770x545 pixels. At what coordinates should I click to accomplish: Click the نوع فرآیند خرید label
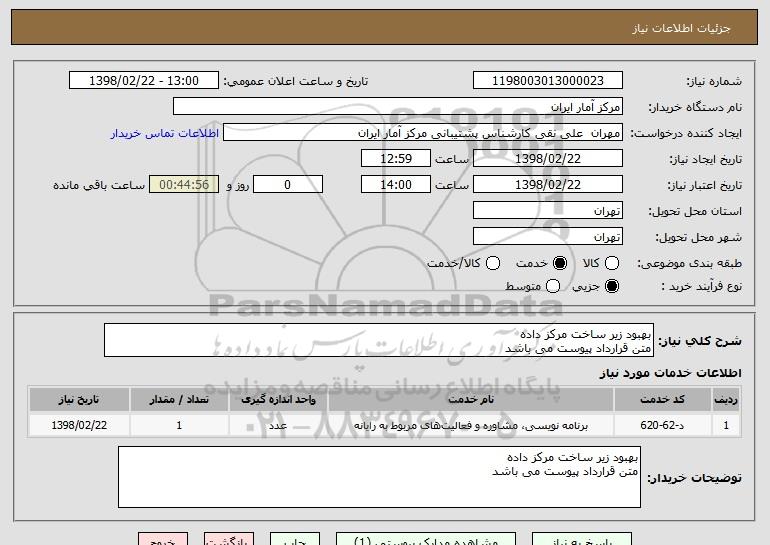[x=701, y=286]
